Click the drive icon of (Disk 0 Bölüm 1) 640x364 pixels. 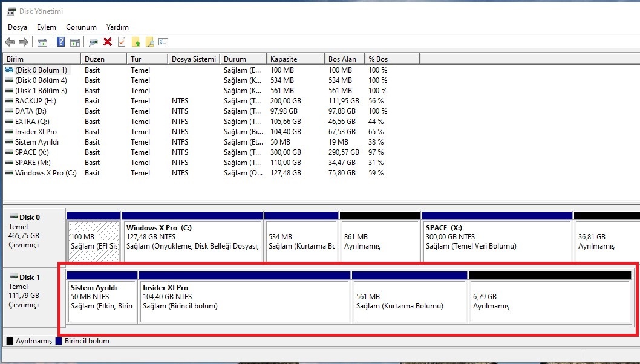(9, 70)
